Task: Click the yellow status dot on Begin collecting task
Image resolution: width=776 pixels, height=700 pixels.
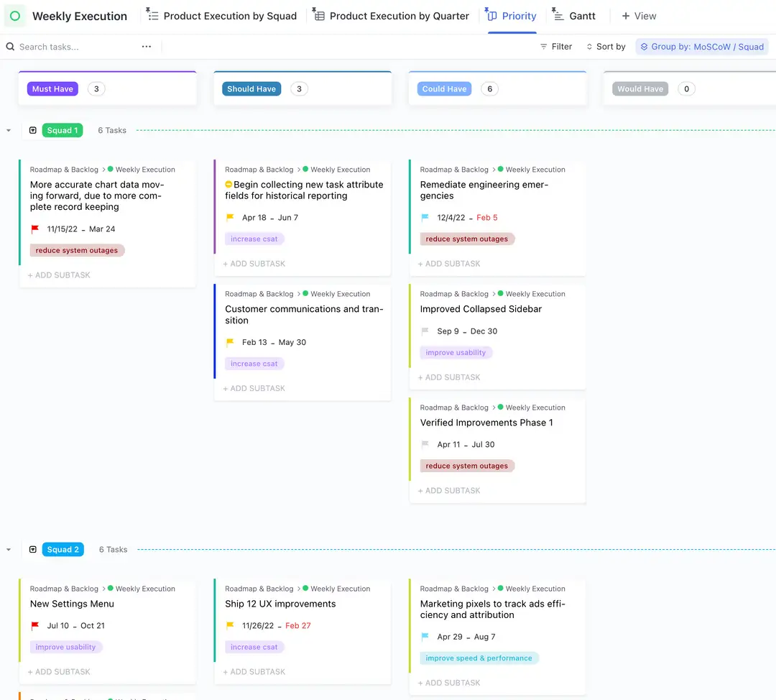Action: click(x=228, y=185)
